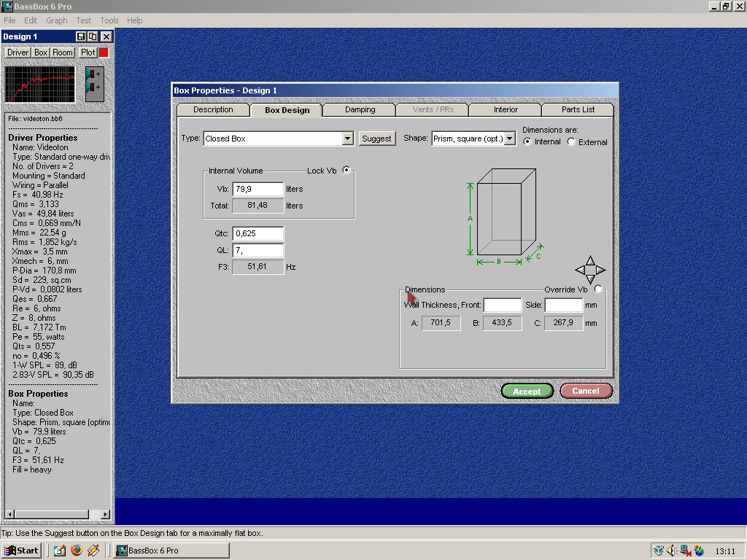Click the pencil quick launch icon
747x560 pixels.
[93, 551]
